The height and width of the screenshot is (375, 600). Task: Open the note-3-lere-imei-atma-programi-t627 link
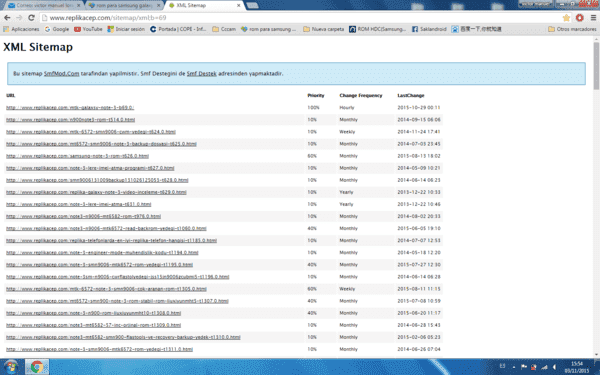coord(90,168)
